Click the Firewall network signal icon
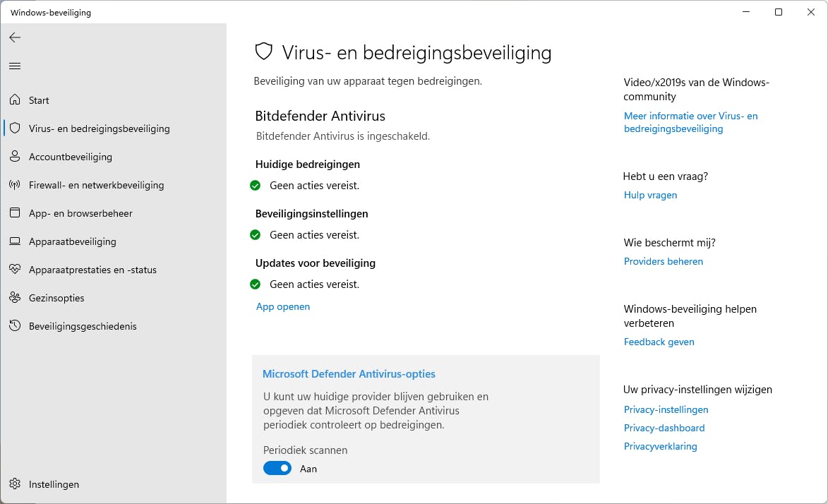The height and width of the screenshot is (504, 828). tap(15, 185)
